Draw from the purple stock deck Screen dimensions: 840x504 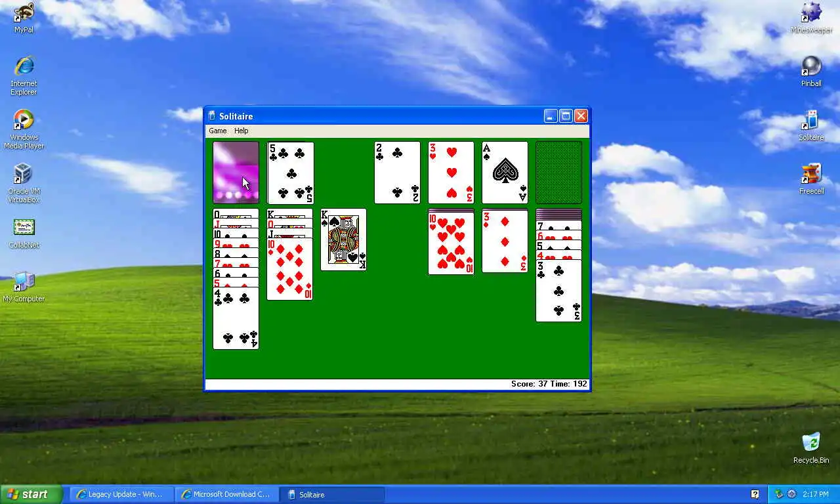[236, 173]
